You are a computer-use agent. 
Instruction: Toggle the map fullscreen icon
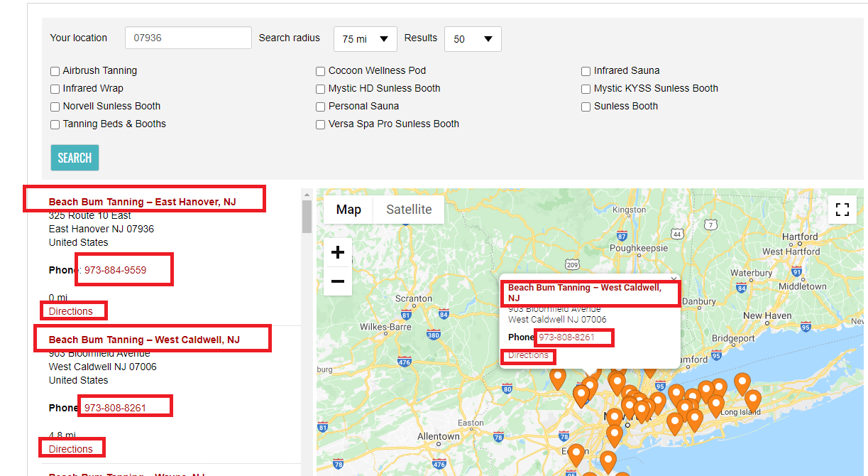(842, 210)
